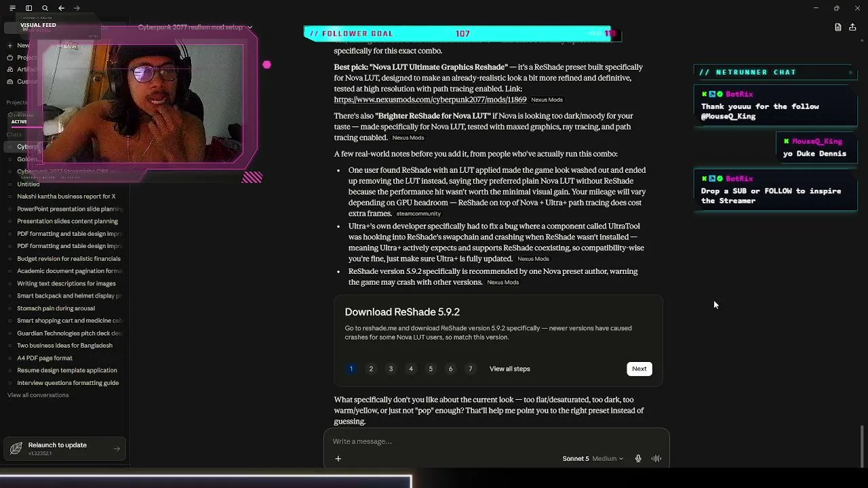Image resolution: width=868 pixels, height=488 pixels.
Task: Go to step 6 of the guide
Action: (x=450, y=369)
